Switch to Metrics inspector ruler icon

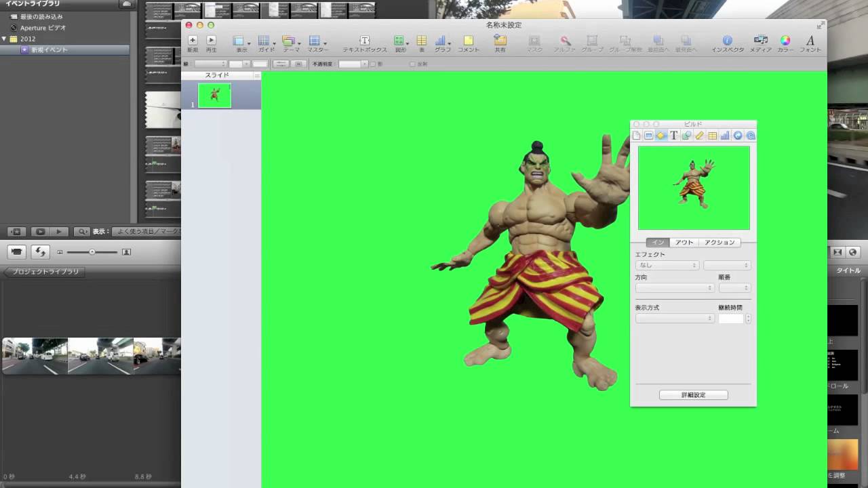point(699,136)
